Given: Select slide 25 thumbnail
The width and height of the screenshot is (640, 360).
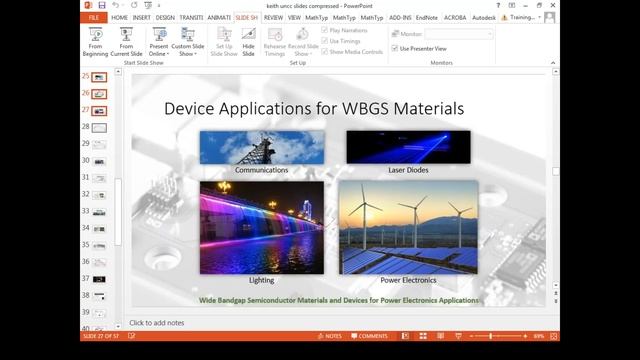Looking at the screenshot, I should [x=99, y=77].
